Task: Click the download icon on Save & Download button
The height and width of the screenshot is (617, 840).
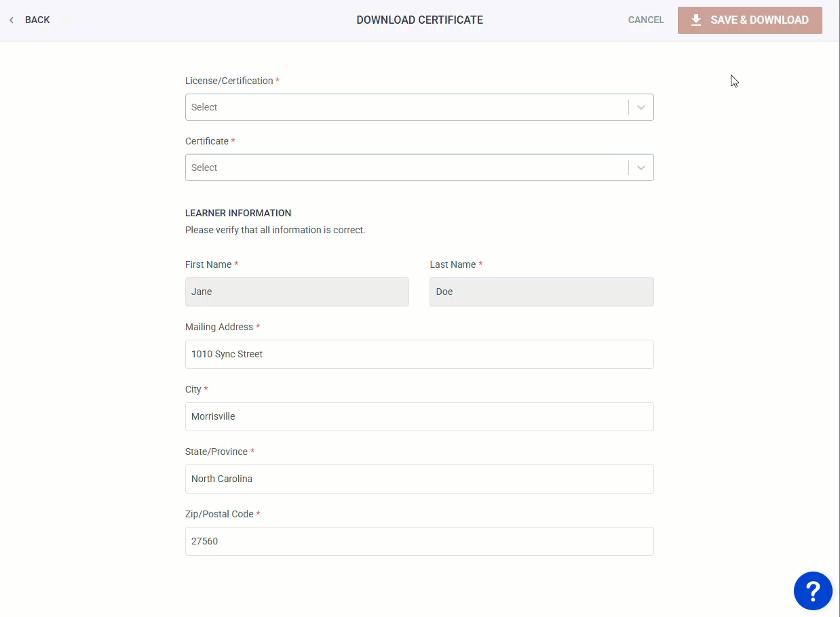Action: click(695, 20)
